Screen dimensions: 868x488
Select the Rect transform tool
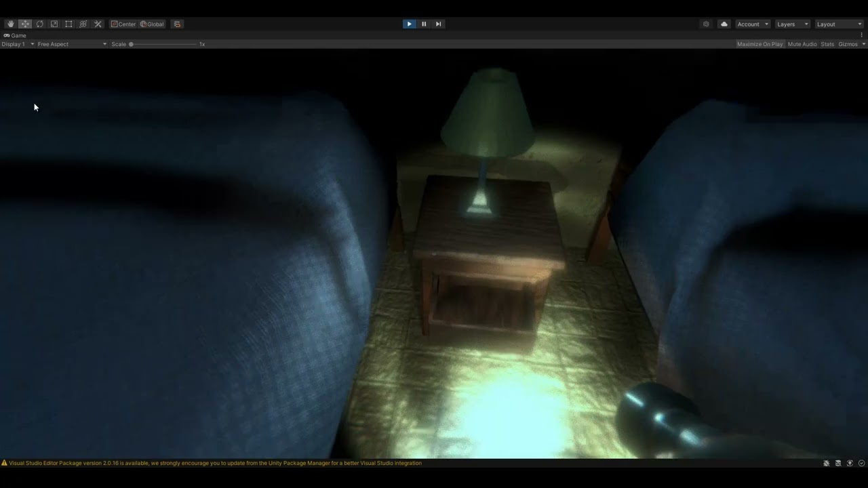tap(68, 24)
